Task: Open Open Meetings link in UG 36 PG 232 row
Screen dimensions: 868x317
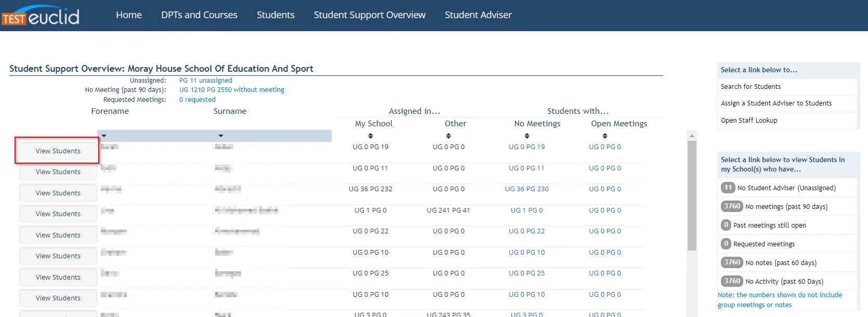Action: (x=605, y=189)
